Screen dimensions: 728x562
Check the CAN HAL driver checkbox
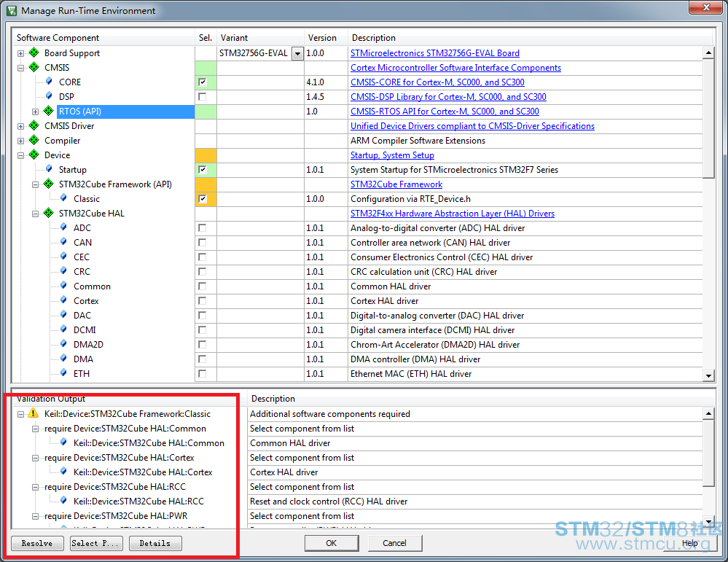(x=203, y=243)
